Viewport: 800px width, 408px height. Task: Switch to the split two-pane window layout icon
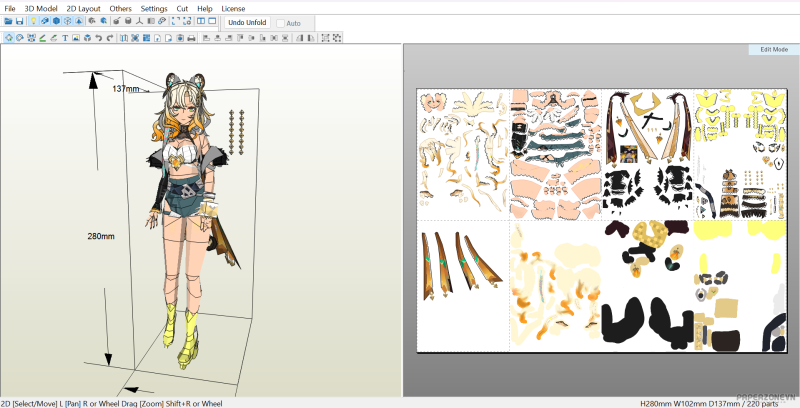201,21
